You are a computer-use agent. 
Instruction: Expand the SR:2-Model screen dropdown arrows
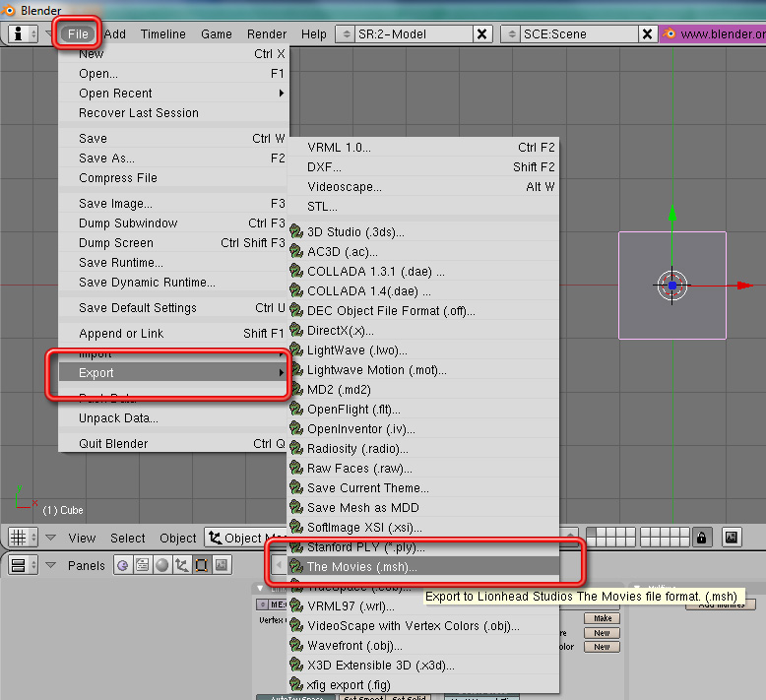[347, 33]
